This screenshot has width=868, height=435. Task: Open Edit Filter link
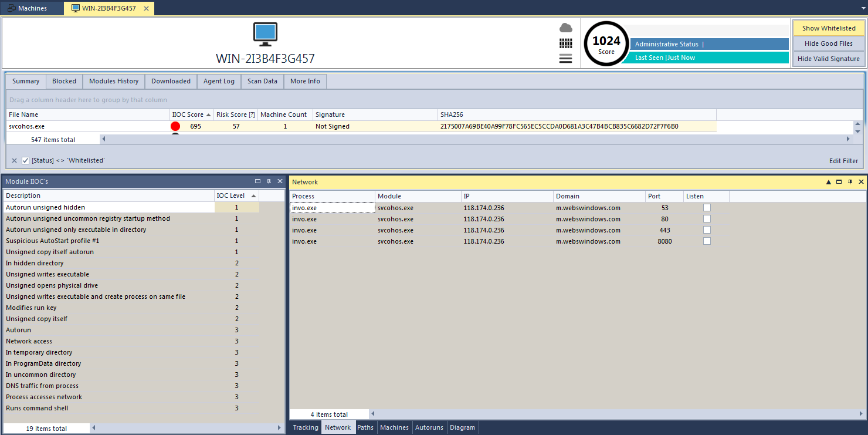pyautogui.click(x=843, y=161)
